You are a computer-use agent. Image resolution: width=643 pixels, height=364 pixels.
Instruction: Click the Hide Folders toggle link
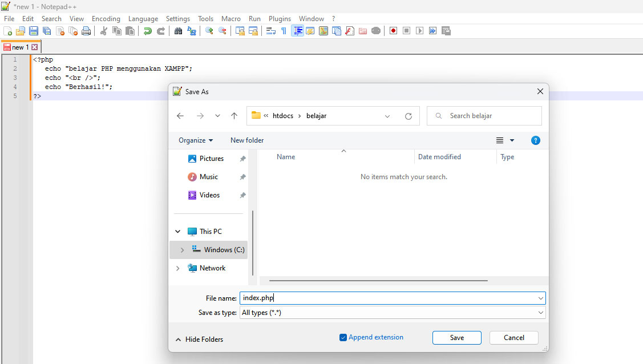[199, 339]
